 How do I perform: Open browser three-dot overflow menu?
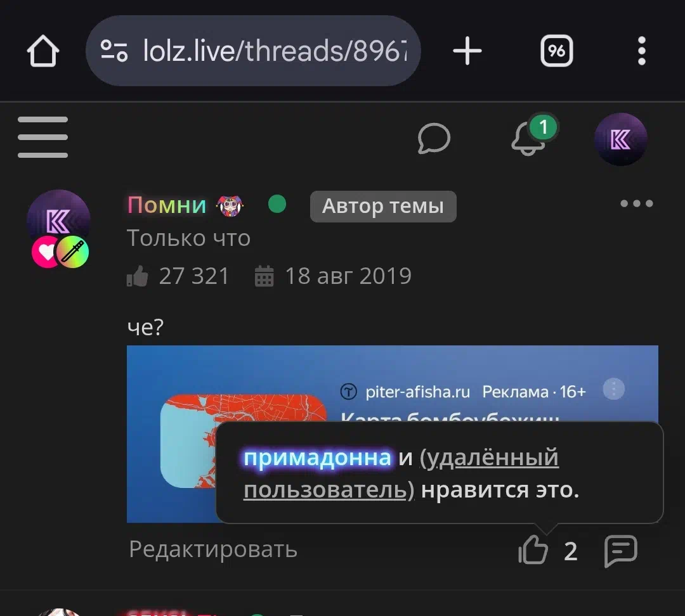pyautogui.click(x=641, y=51)
